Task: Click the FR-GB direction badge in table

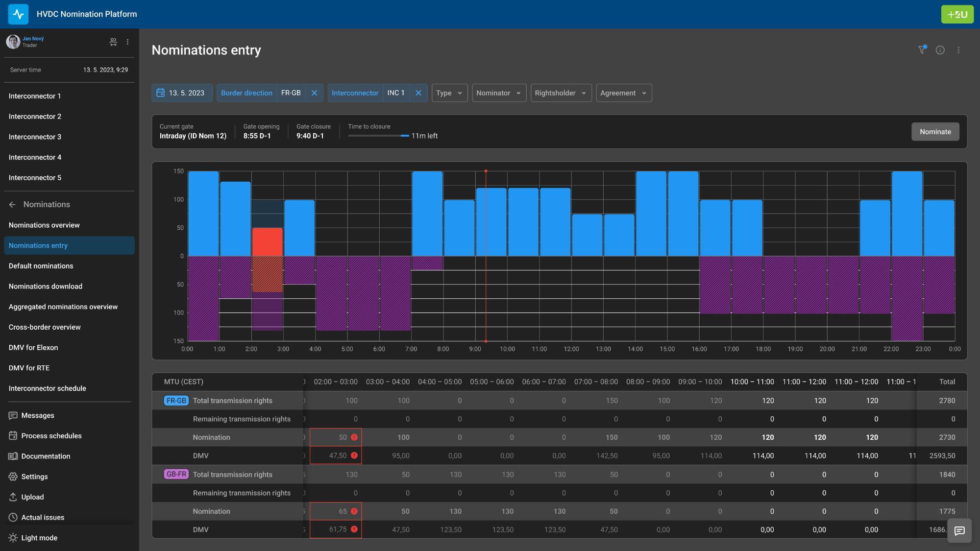Action: pyautogui.click(x=176, y=401)
